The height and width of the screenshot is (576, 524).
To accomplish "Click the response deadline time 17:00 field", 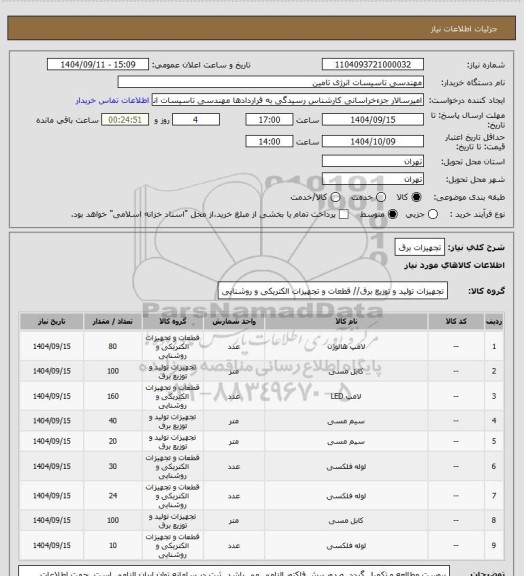I will [x=269, y=120].
